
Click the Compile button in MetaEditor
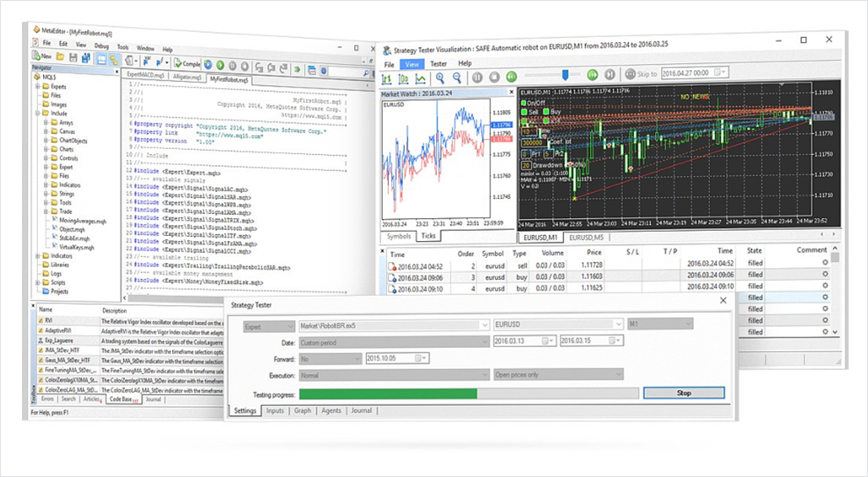pyautogui.click(x=187, y=63)
